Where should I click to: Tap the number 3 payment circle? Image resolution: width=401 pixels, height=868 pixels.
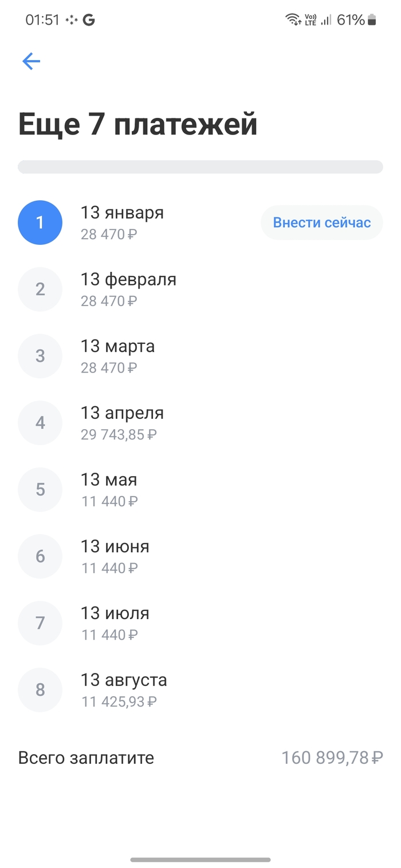click(x=40, y=356)
